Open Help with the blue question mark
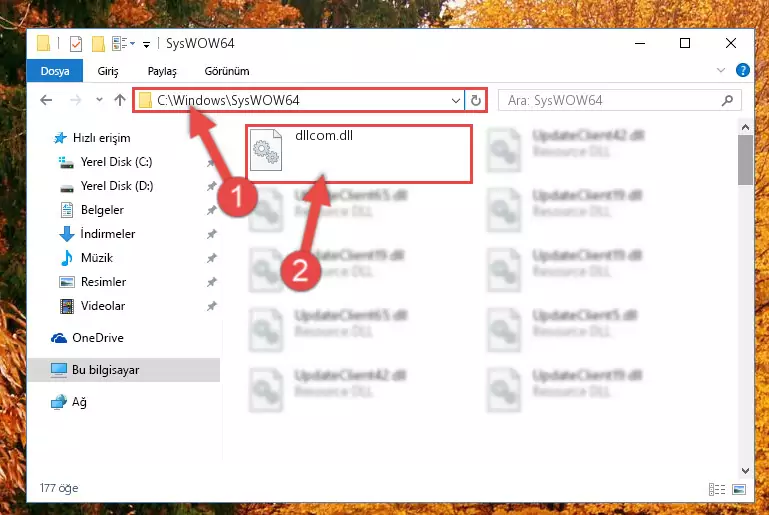This screenshot has height=515, width=769. [x=743, y=70]
